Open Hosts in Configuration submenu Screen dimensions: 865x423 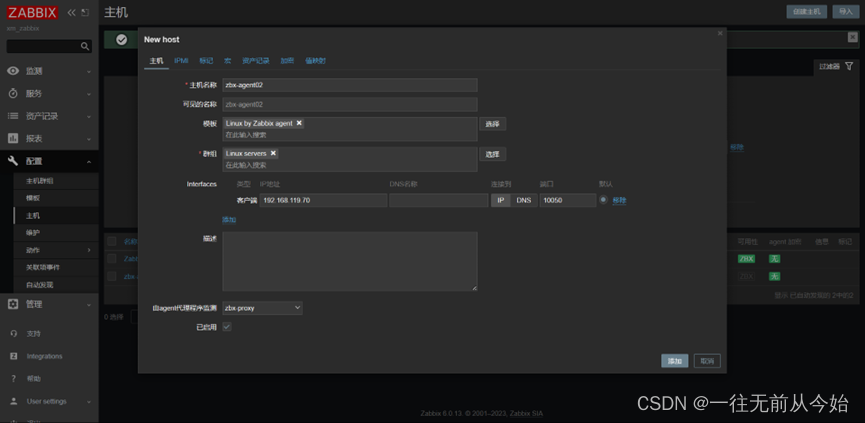(33, 216)
